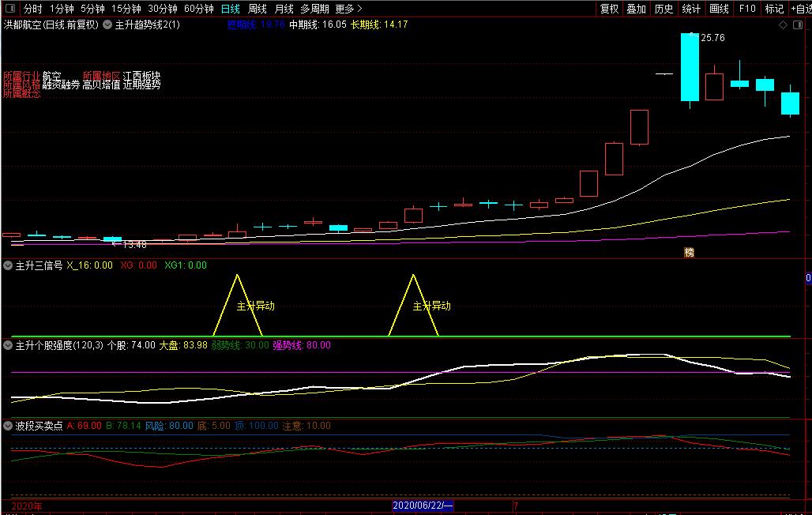
Task: Click the 2020年 label on the time axis
Action: pos(27,506)
